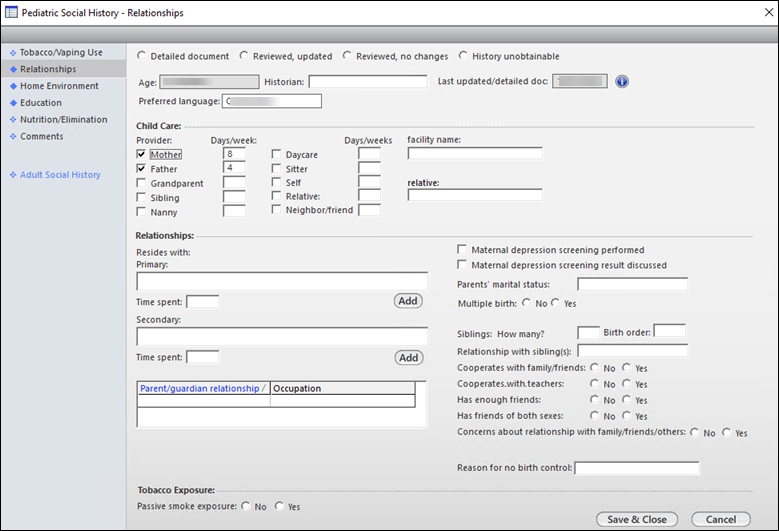
Task: Select the Detailed document radio option
Action: coord(141,56)
